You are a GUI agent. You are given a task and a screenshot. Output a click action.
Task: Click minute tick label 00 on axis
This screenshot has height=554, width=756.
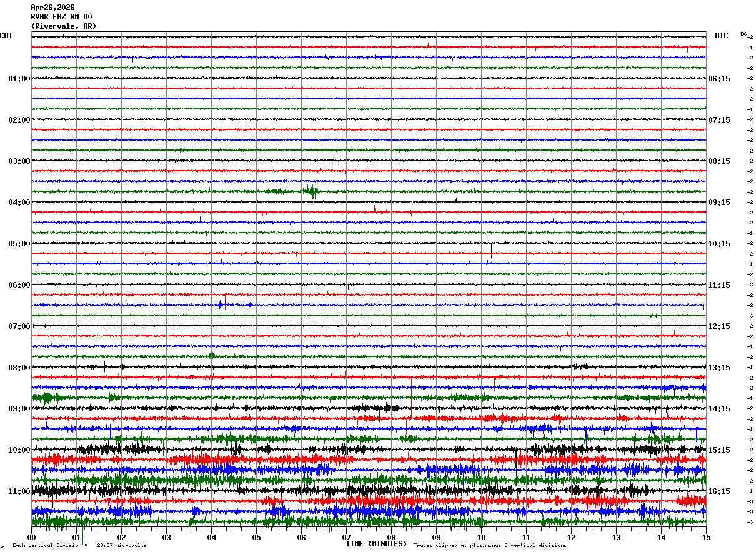32,537
